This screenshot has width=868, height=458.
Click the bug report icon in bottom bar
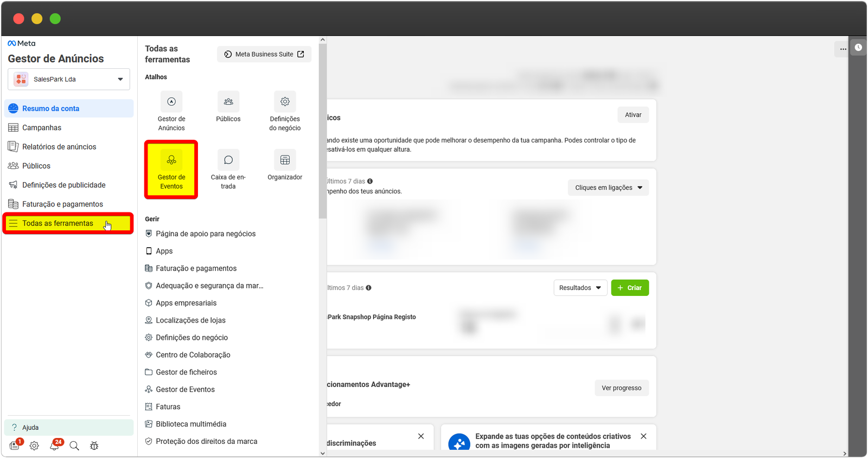tap(94, 446)
